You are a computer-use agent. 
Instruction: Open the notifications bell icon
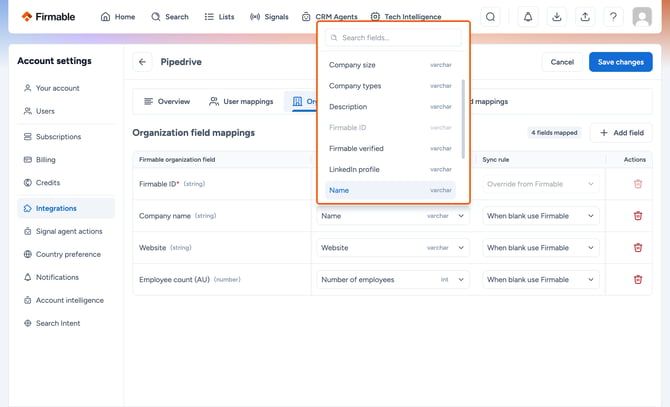coord(528,17)
